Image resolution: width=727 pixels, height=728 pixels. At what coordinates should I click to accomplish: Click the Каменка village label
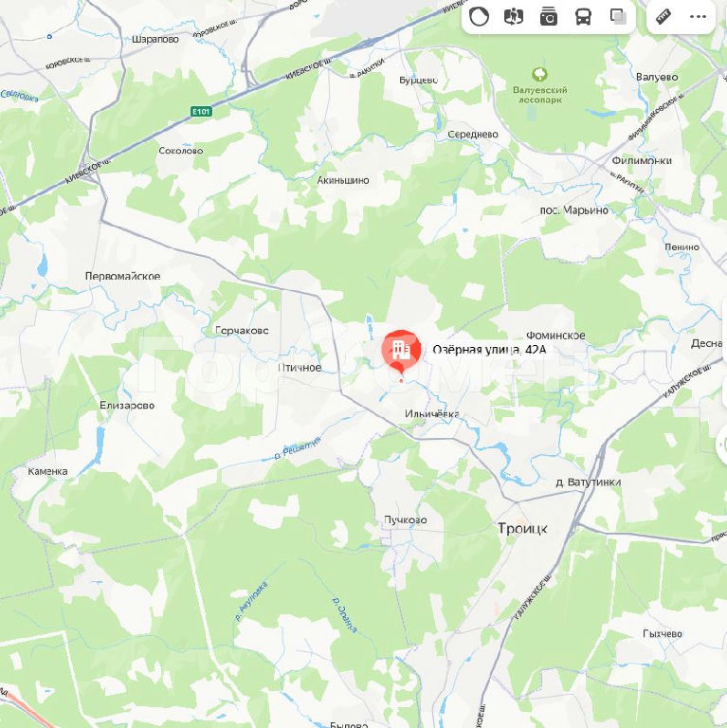(47, 472)
